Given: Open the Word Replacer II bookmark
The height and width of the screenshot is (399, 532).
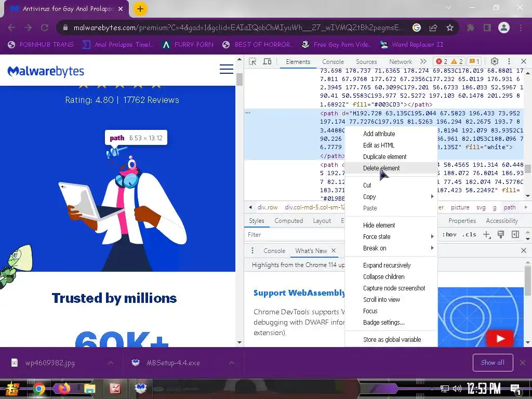Looking at the screenshot, I should (411, 45).
